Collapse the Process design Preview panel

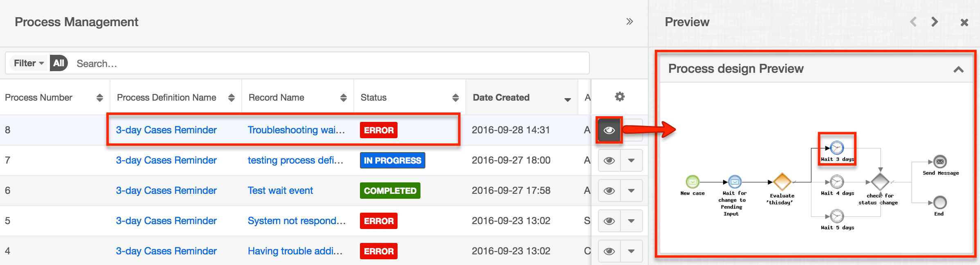(x=958, y=70)
